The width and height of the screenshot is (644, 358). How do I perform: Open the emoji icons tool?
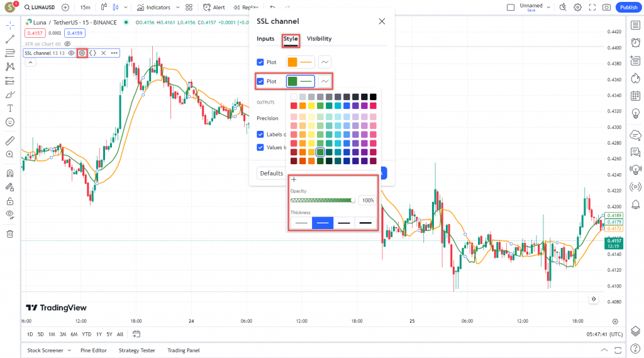coord(10,122)
